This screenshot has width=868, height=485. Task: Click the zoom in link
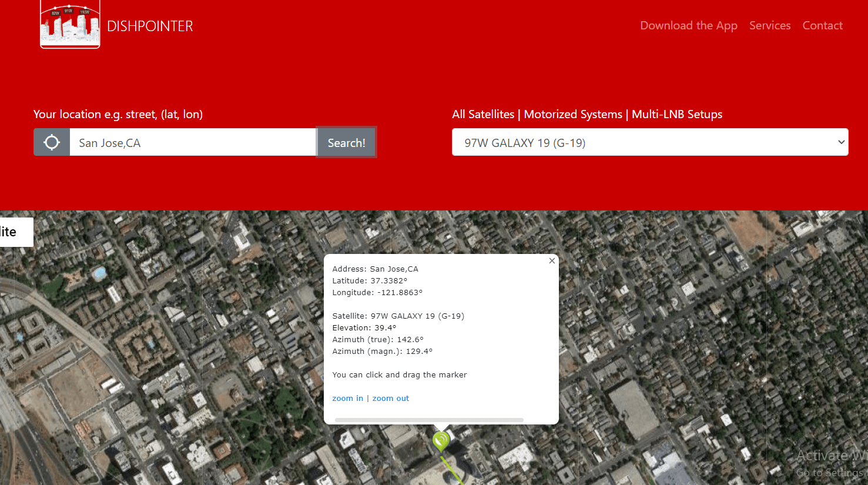(x=347, y=399)
